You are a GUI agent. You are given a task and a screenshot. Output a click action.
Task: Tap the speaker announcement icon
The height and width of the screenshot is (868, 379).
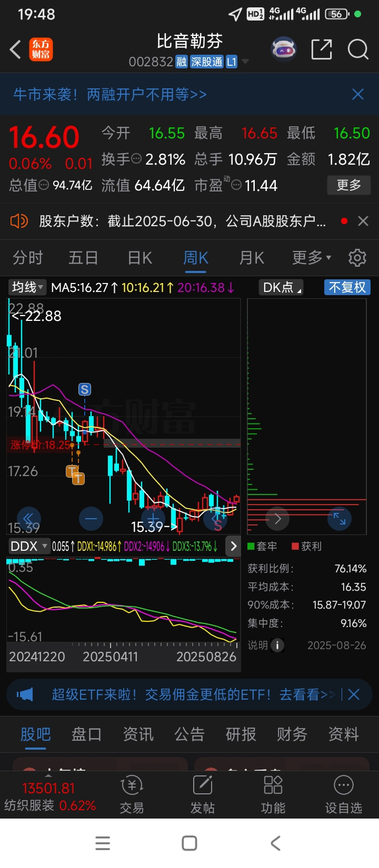pyautogui.click(x=19, y=221)
